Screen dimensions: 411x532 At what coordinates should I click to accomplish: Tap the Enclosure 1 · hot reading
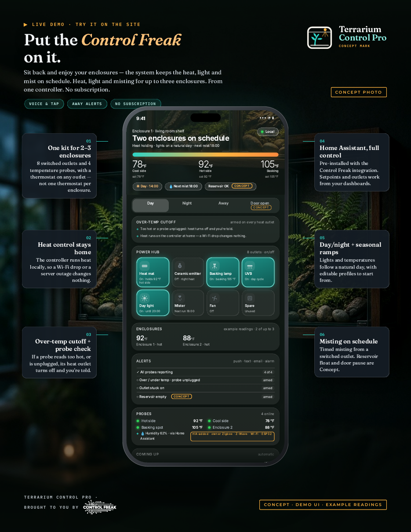click(x=149, y=341)
